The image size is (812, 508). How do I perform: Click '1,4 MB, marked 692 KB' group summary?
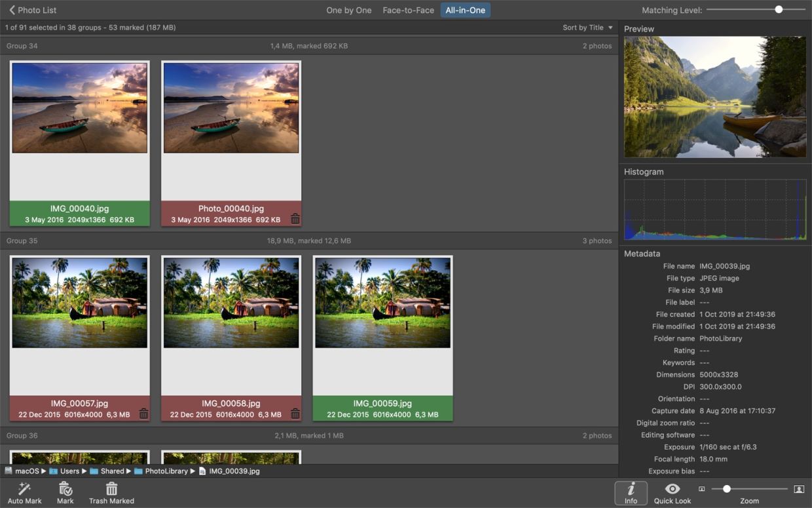(x=309, y=46)
